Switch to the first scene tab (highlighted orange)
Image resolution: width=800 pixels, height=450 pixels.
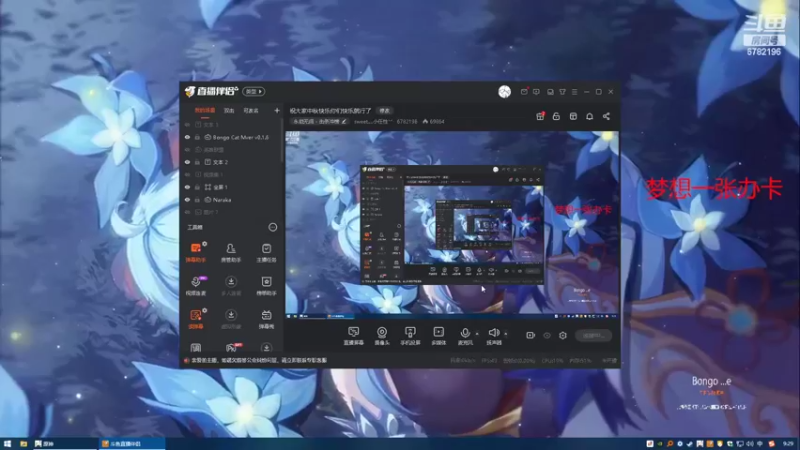coord(205,110)
